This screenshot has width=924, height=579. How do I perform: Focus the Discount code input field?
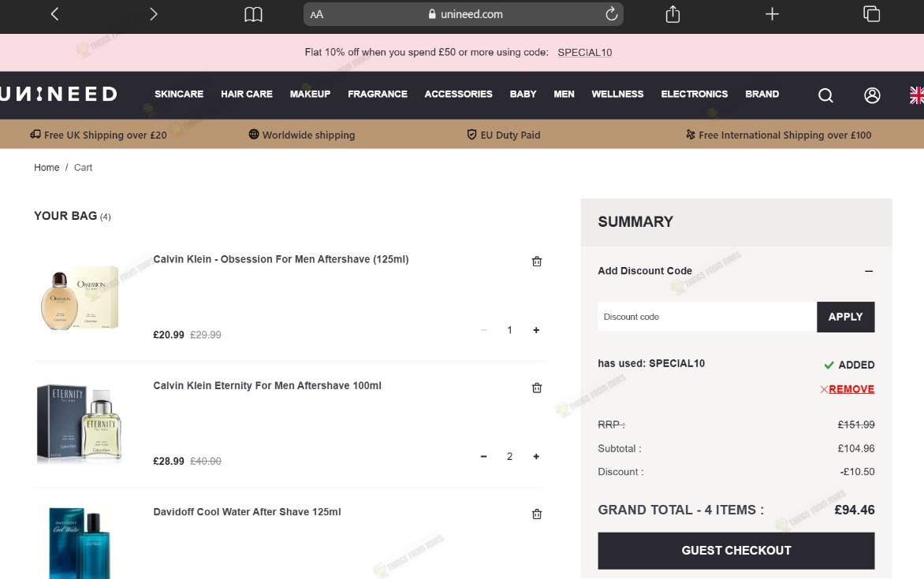click(707, 317)
